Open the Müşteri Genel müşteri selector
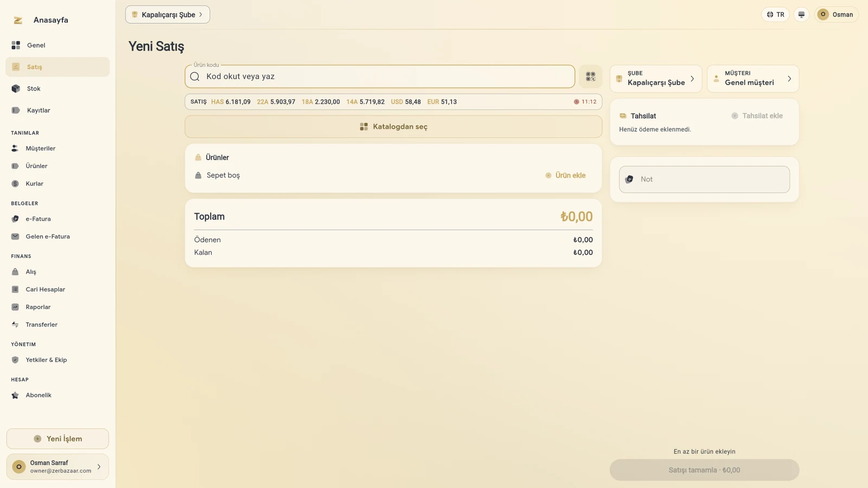 pyautogui.click(x=753, y=79)
